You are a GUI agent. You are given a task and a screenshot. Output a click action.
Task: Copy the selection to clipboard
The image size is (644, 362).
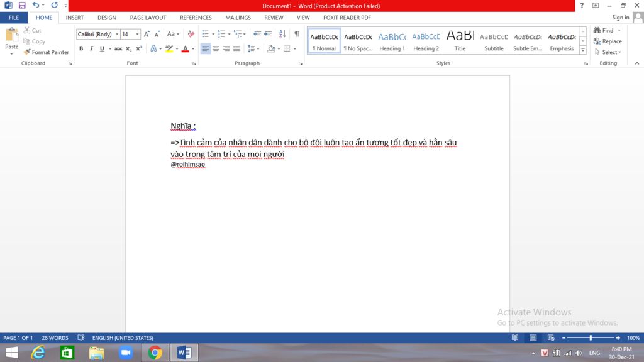click(34, 41)
